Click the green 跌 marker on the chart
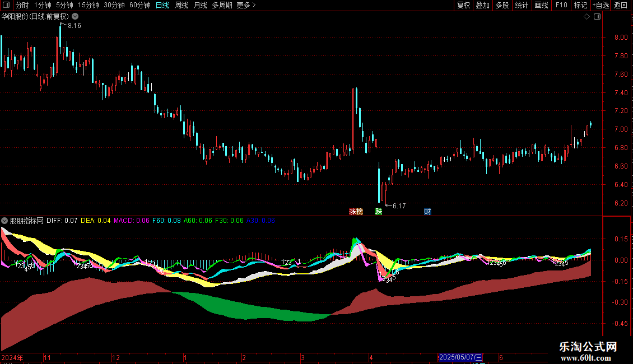Screen dimensions: 633x364 (378, 212)
